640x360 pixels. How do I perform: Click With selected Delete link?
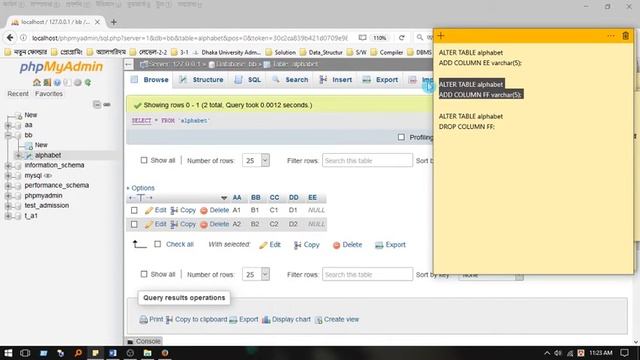point(347,245)
